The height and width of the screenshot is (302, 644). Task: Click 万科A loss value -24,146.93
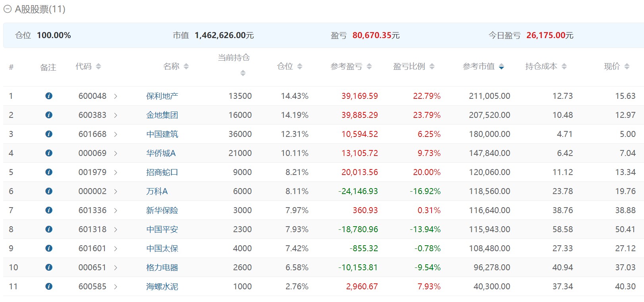pos(358,191)
